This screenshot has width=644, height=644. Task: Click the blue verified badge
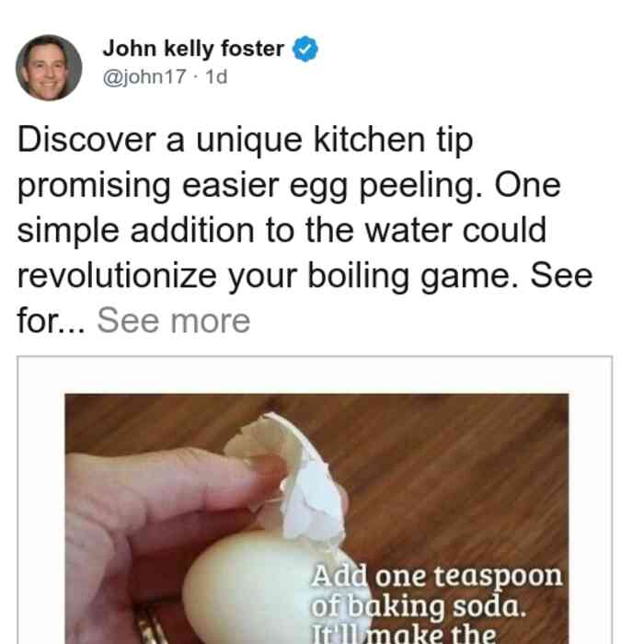tap(305, 49)
